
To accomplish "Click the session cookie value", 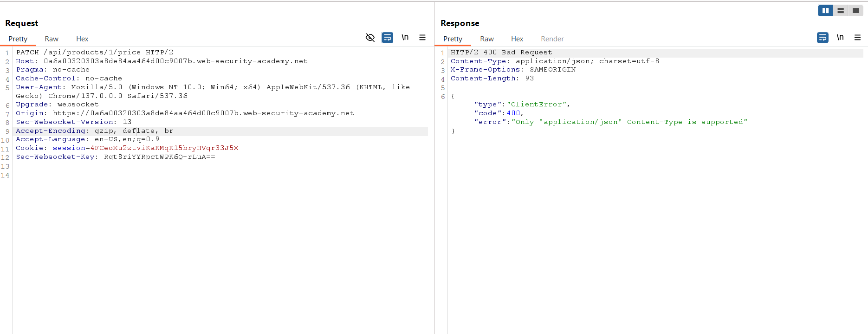I will click(164, 148).
